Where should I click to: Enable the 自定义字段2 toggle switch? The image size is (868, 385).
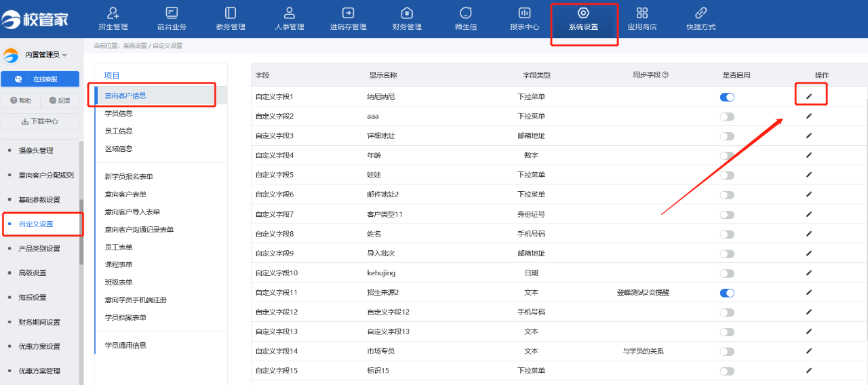pyautogui.click(x=727, y=117)
